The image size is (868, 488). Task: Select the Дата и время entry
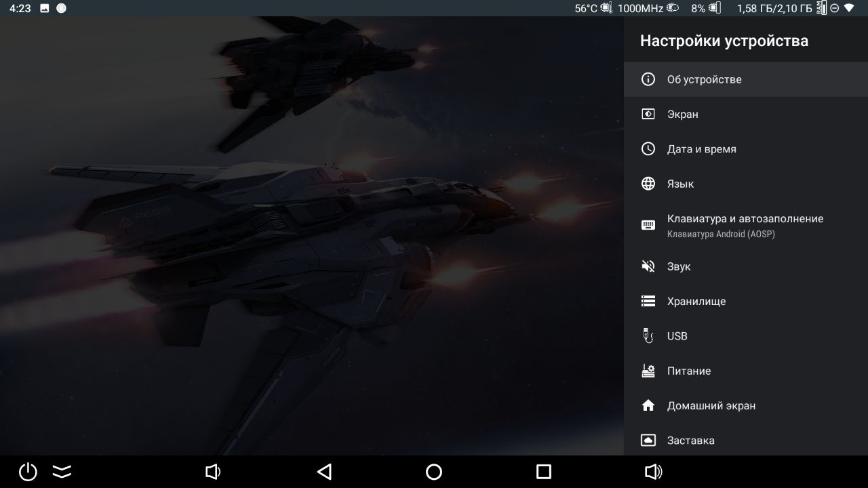point(746,149)
